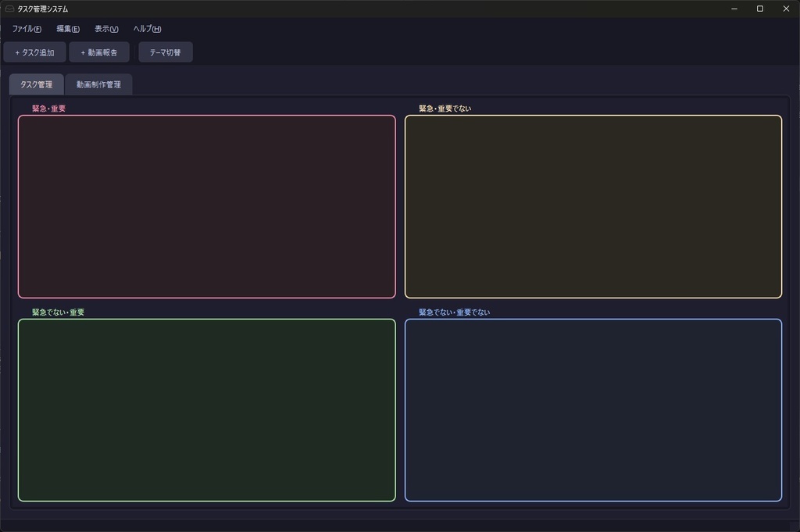Close the タスク管理システム window
Image resolution: width=800 pixels, height=532 pixels.
click(x=786, y=9)
